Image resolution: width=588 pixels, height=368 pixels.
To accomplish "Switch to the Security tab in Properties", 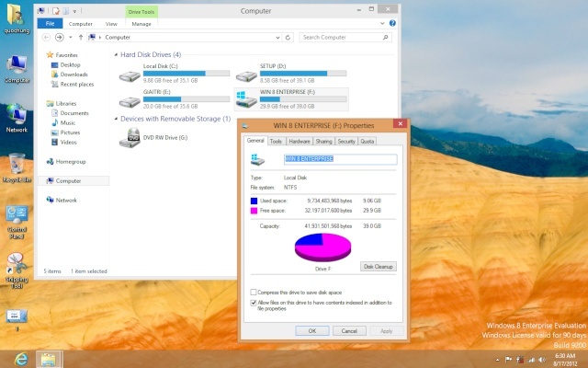I will click(x=346, y=141).
